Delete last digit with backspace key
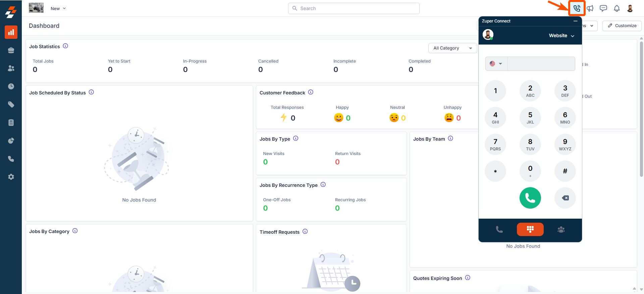 565,198
